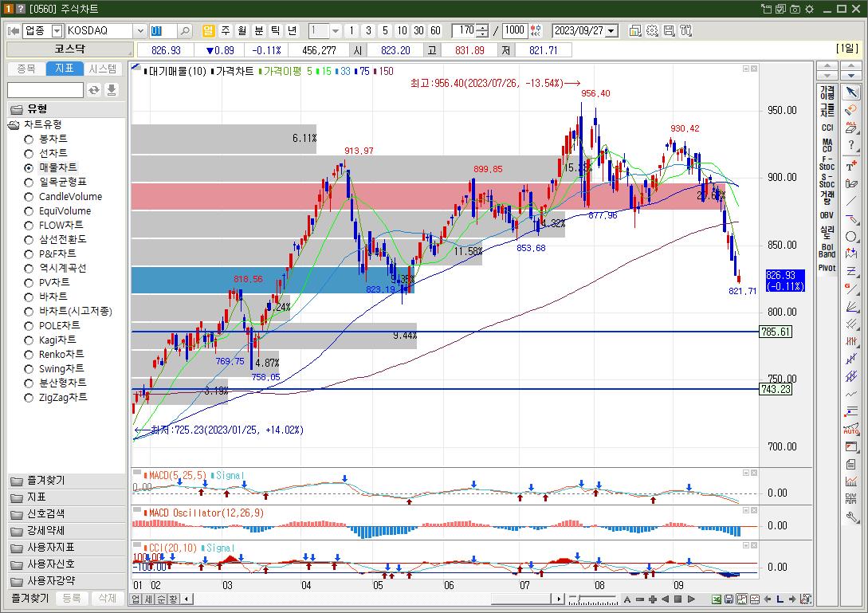Select the 월 monthly period button

pos(242,30)
